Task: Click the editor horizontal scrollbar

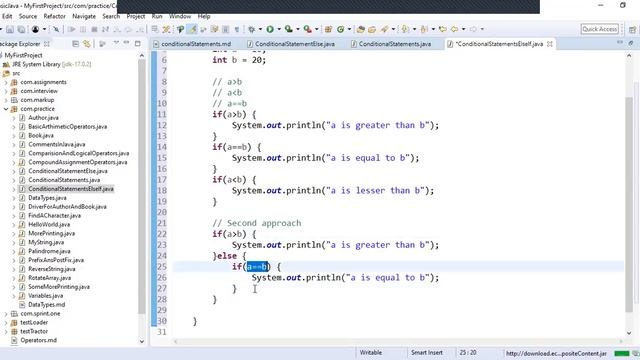Action: 398,341
